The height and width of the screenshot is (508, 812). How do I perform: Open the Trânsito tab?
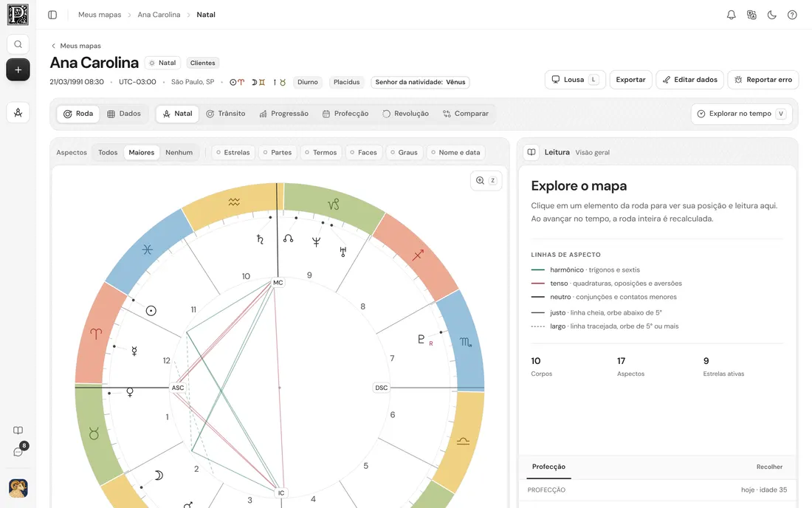[226, 114]
